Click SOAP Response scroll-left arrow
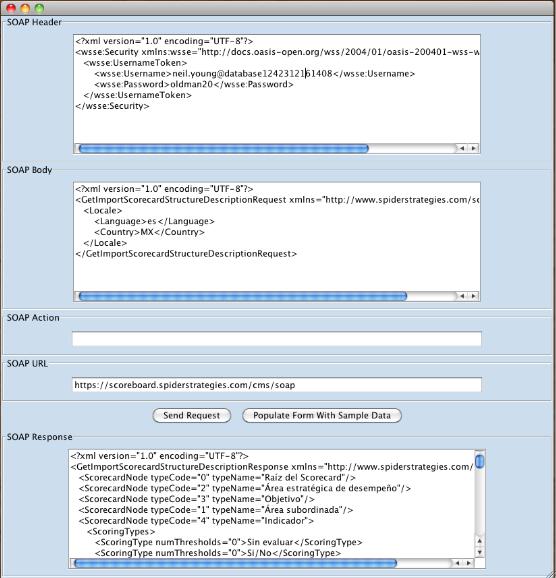 point(457,563)
